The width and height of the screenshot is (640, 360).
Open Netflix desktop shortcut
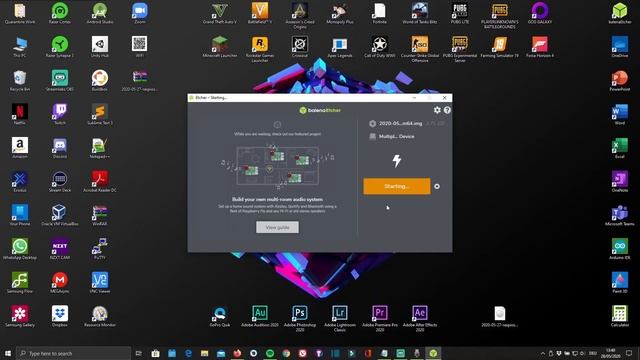[x=20, y=114]
